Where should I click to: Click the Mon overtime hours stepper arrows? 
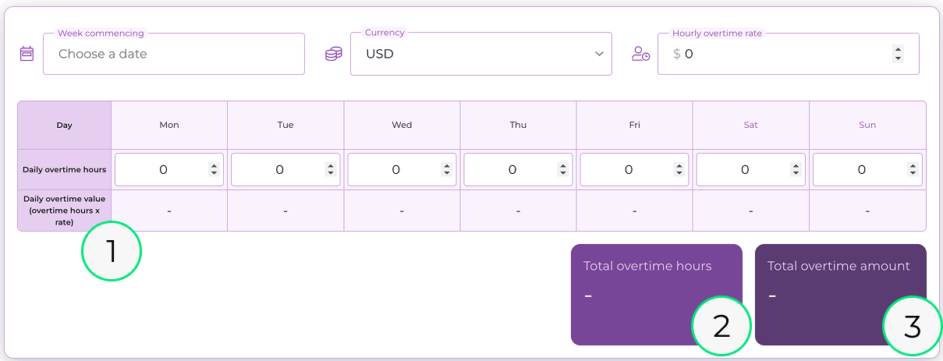click(x=213, y=170)
